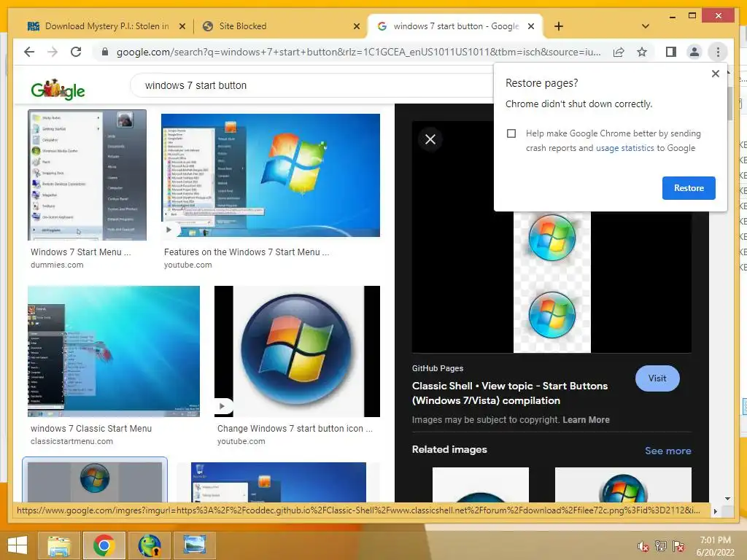Open the usage statistics link
This screenshot has height=560, width=747.
[x=624, y=148]
